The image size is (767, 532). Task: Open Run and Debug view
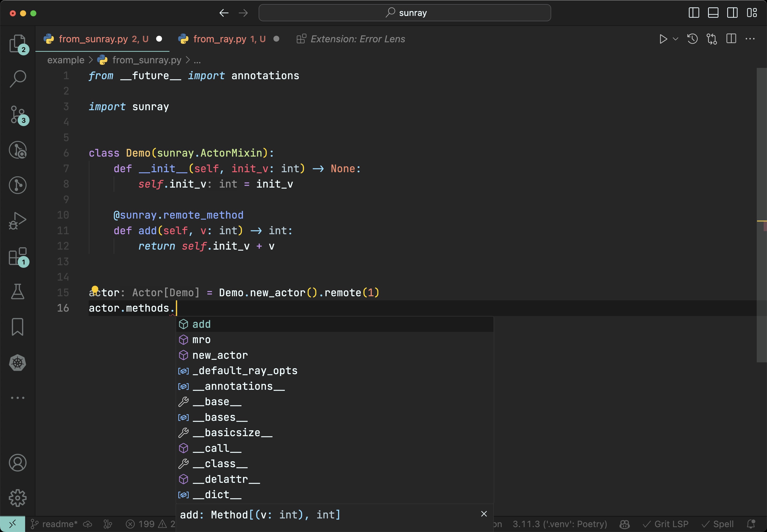17,220
